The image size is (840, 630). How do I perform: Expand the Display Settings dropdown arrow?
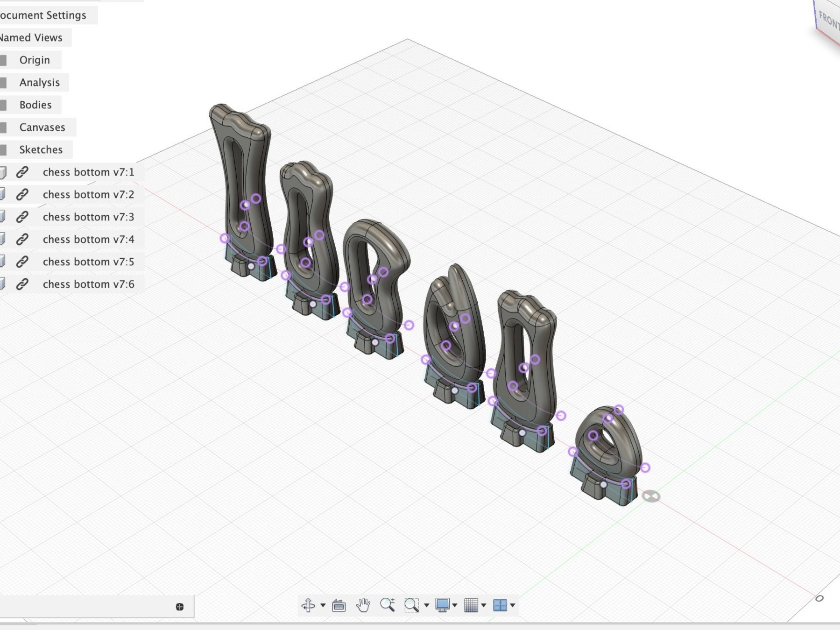(455, 605)
